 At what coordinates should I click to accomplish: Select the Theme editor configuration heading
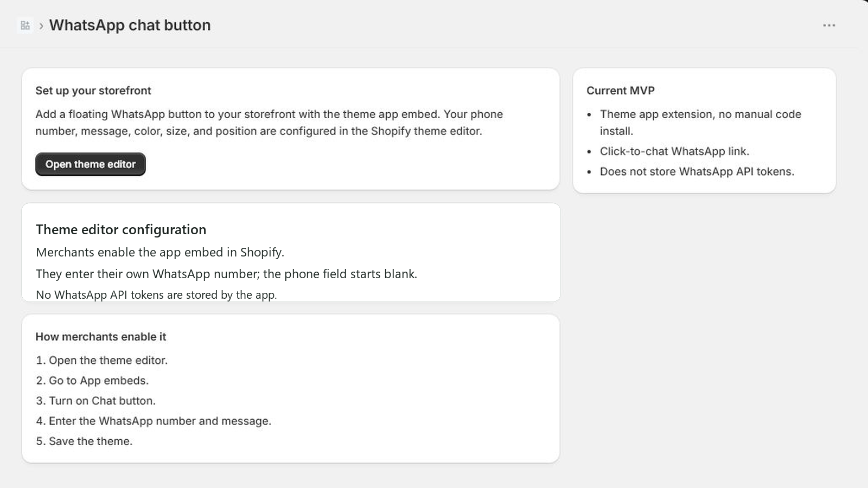click(121, 229)
